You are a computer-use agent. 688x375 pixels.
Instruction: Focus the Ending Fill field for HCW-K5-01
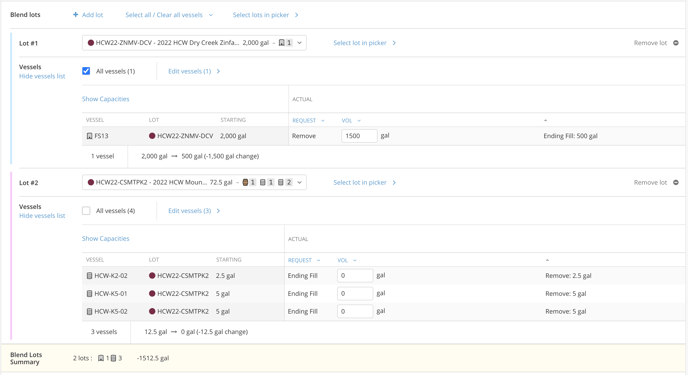pos(355,293)
